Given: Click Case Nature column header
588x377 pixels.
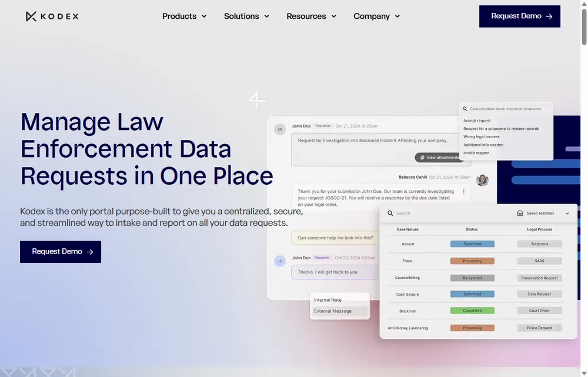Looking at the screenshot, I should [407, 229].
